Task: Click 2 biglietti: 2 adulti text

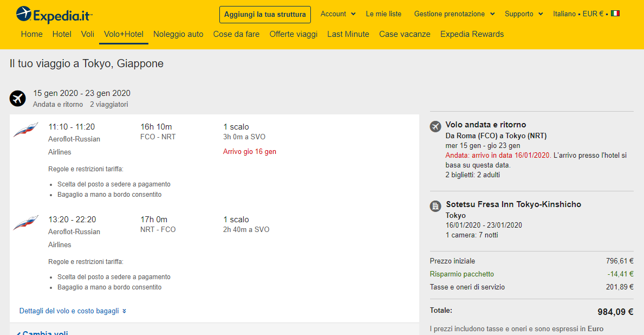Action: coord(473,175)
